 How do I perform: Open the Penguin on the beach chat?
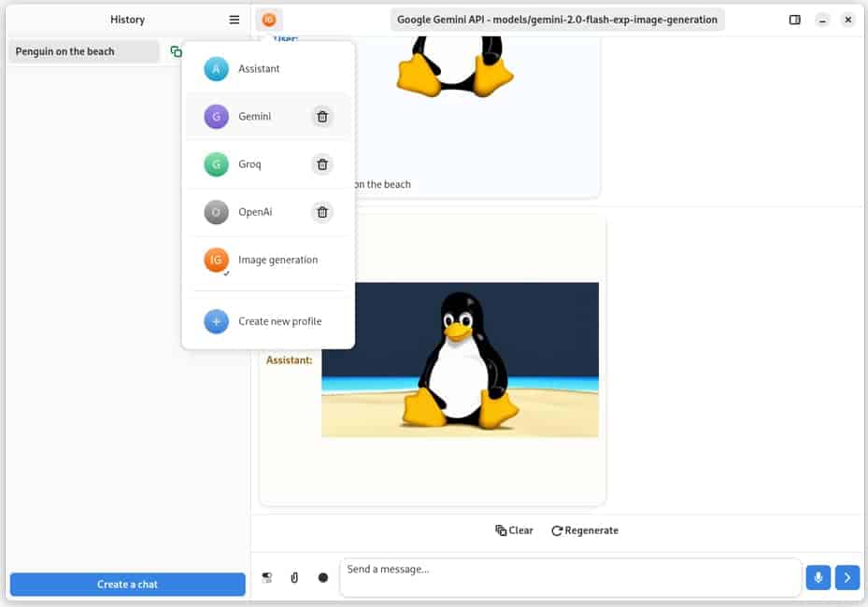84,51
